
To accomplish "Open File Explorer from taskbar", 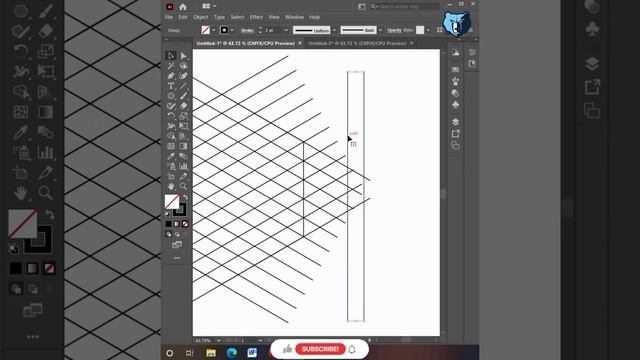I will pos(211,353).
